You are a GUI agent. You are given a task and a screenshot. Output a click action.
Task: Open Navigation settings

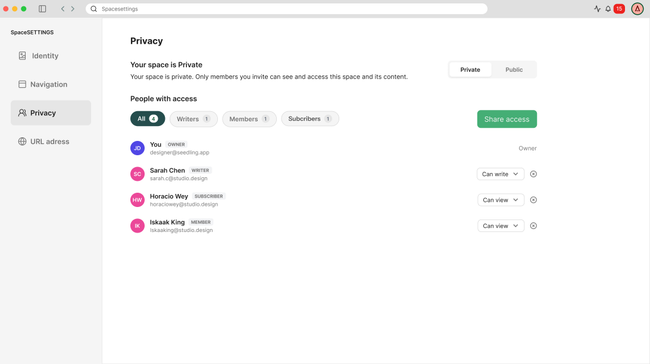pyautogui.click(x=51, y=84)
